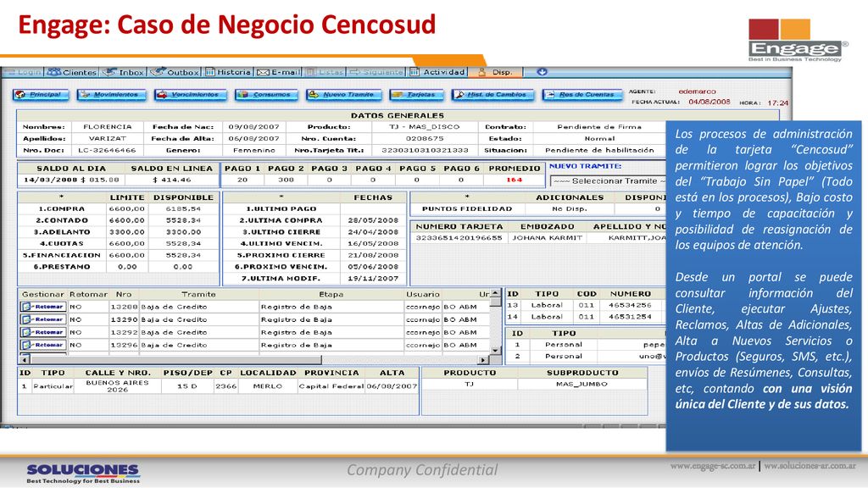Open Actividad in the top toolbar

coord(438,72)
